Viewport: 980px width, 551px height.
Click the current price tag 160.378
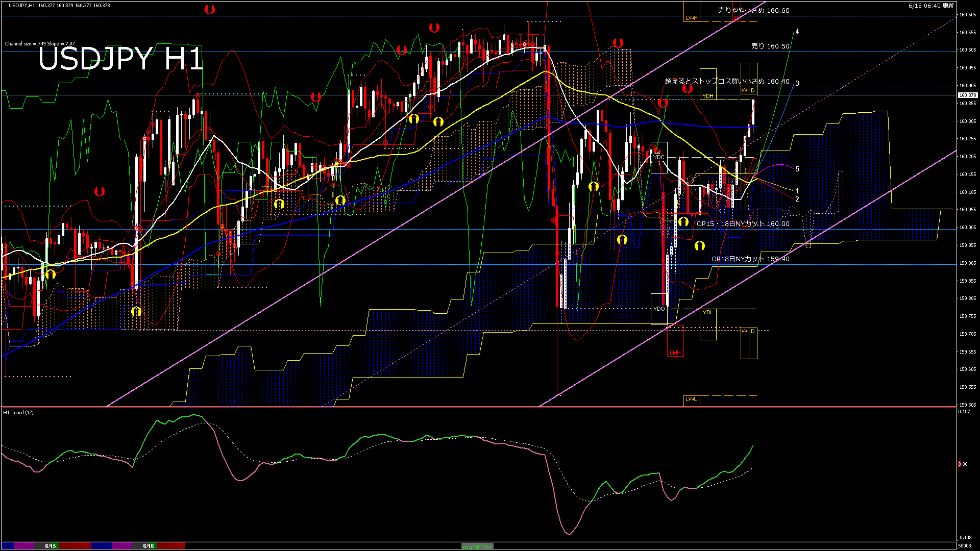(968, 95)
